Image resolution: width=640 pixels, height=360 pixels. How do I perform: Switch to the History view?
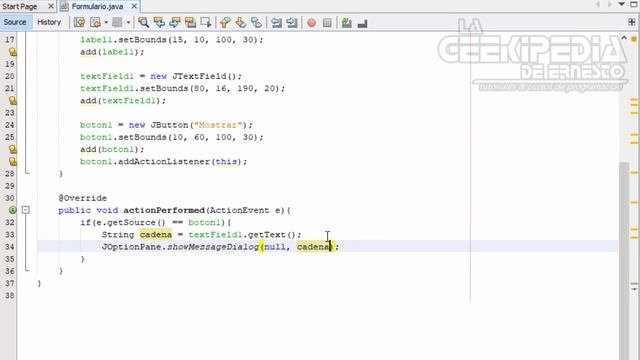[49, 22]
